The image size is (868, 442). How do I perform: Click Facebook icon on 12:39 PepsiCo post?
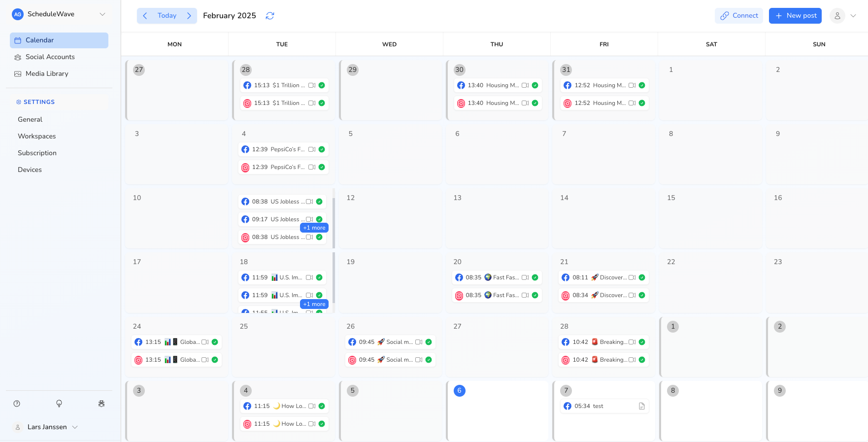[x=245, y=150]
